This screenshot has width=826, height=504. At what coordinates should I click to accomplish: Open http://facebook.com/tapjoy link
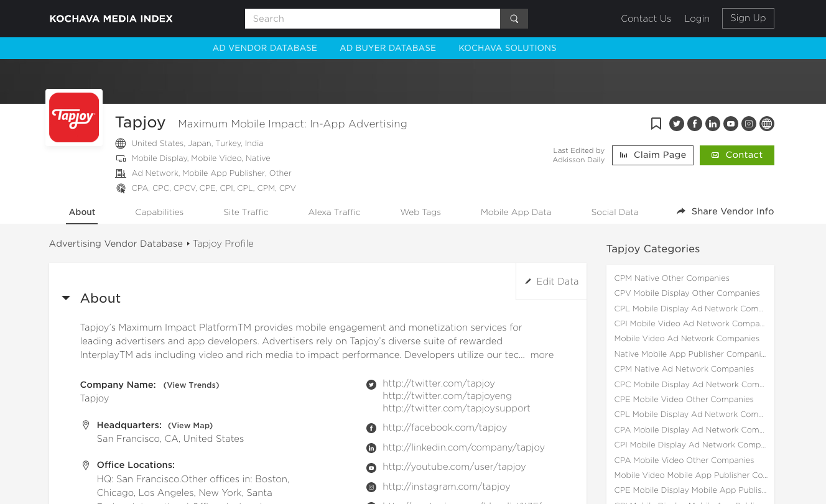click(445, 428)
